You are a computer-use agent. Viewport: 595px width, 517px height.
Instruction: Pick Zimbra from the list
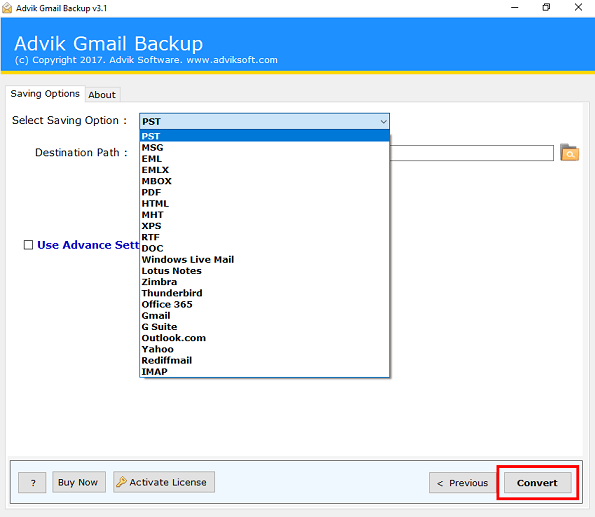tap(264, 282)
